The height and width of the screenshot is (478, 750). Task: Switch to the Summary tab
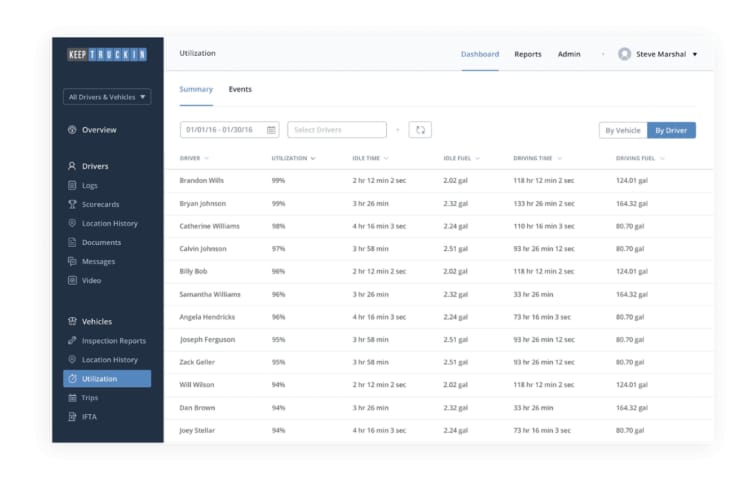(196, 89)
